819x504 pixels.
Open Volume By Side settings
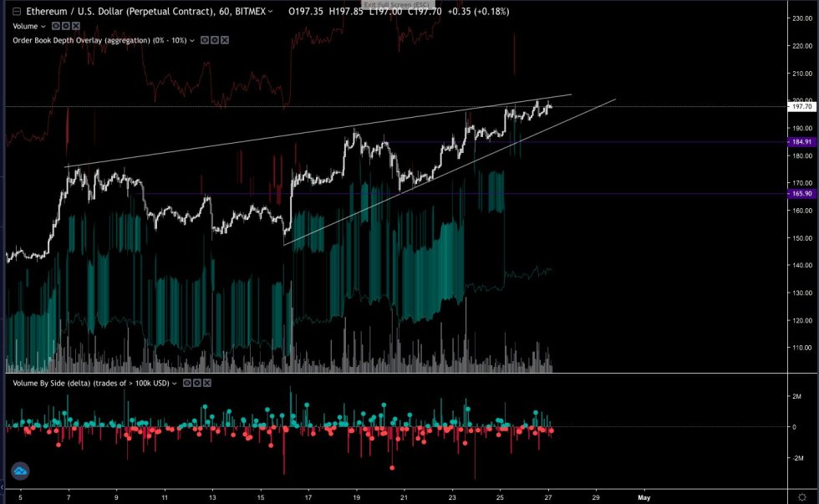click(196, 382)
